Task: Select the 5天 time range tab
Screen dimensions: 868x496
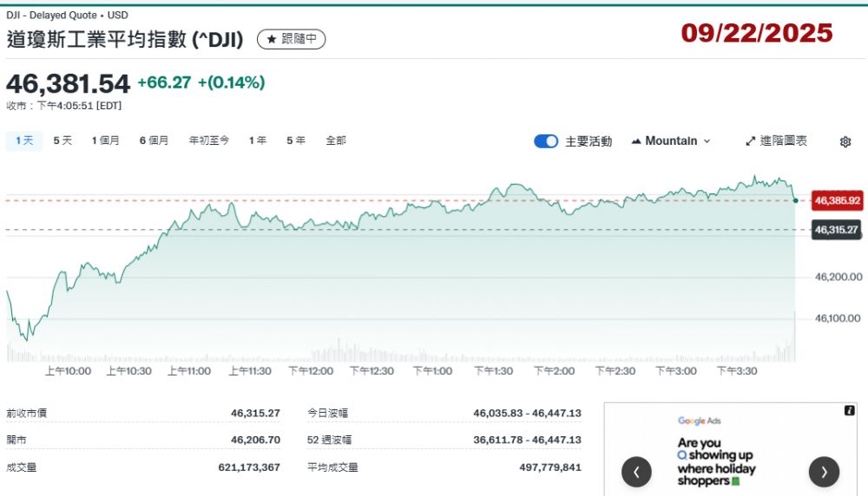Action: (62, 140)
